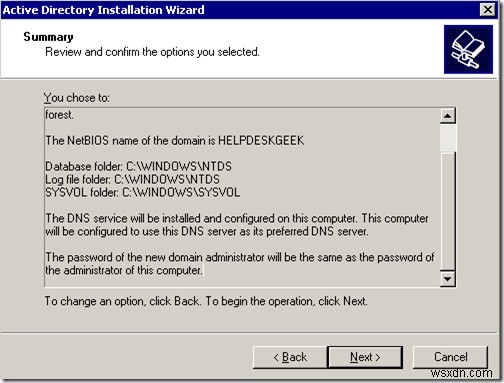Go back with the Back button

[290, 357]
